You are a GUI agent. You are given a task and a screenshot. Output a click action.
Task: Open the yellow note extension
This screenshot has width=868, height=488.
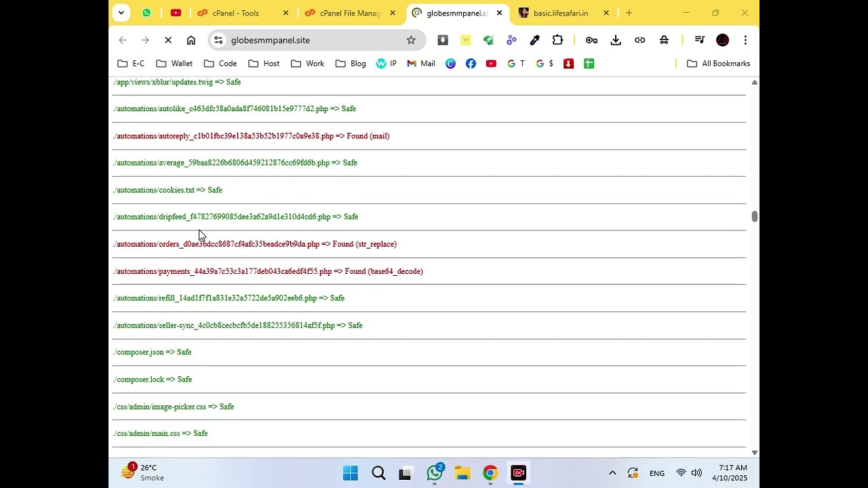466,40
